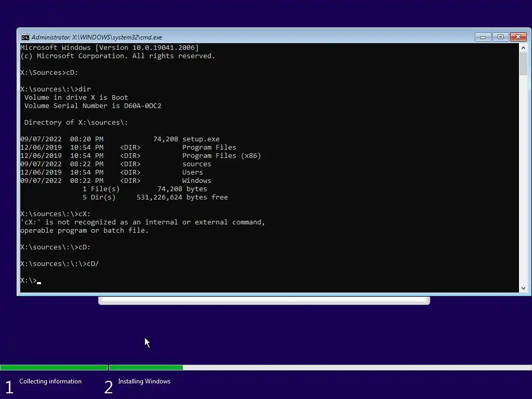Click the Installing Windows progress bar

coord(320,367)
